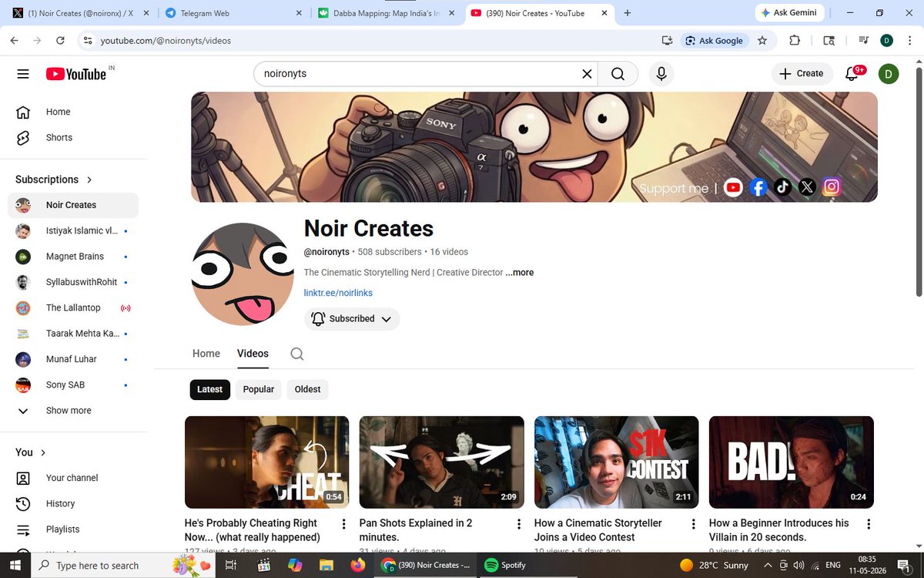Click the Facebook icon on channel banner
The image size is (924, 578).
click(758, 187)
